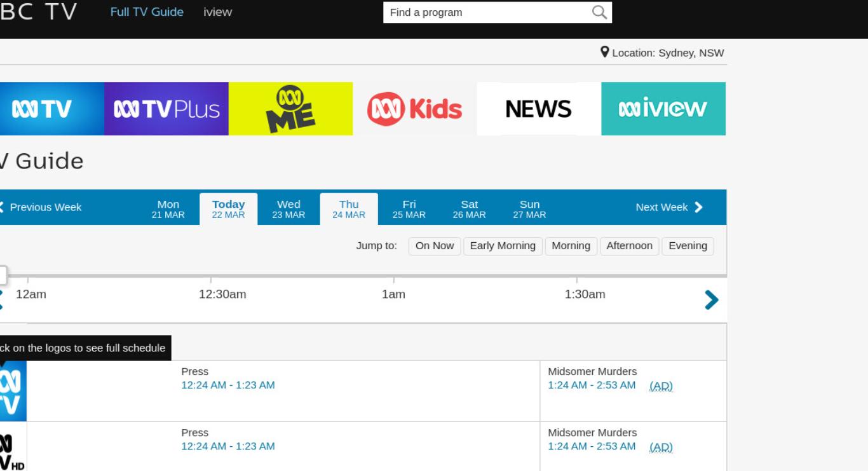Go to Next Week
The width and height of the screenshot is (868, 471).
pos(670,207)
